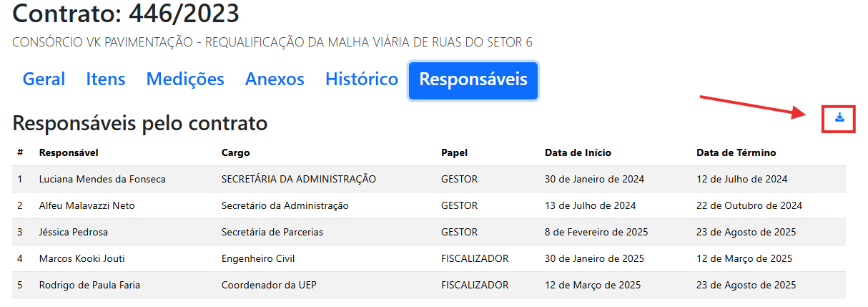The height and width of the screenshot is (307, 868).
Task: Select the Alfeu Malavazzi Neto row
Action: click(x=87, y=206)
